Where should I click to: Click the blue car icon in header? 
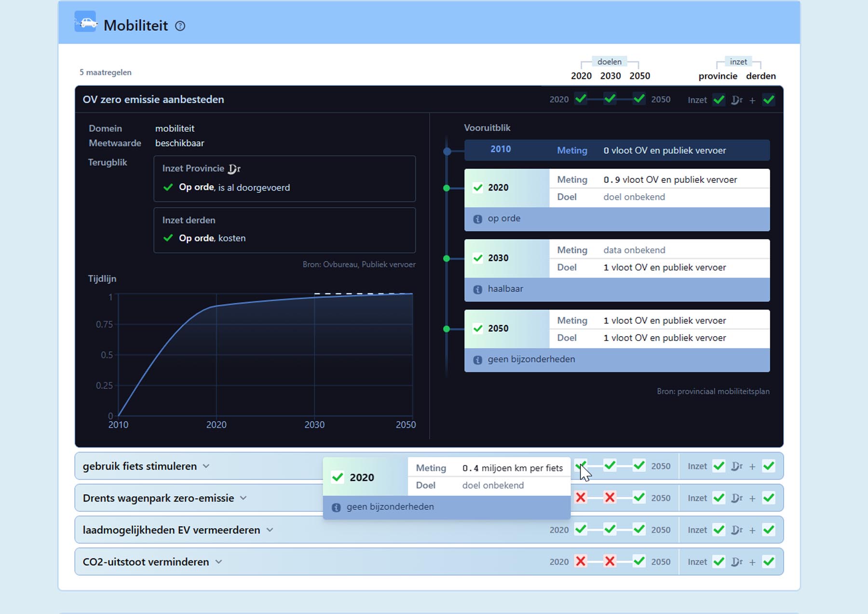click(x=85, y=22)
